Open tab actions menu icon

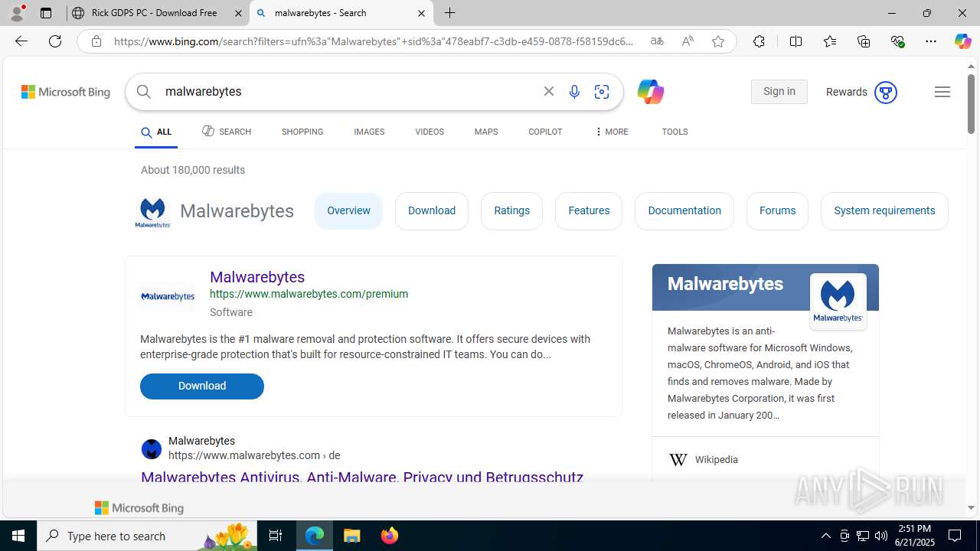tap(46, 13)
